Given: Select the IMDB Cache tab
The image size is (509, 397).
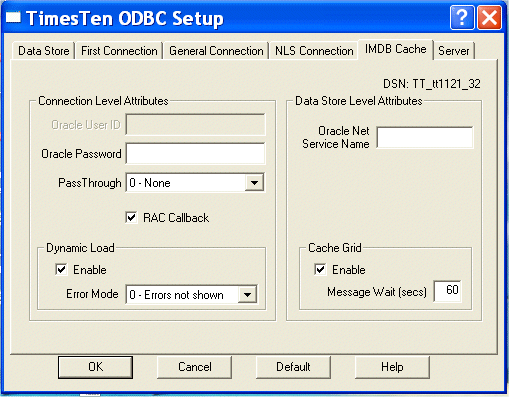Looking at the screenshot, I should pyautogui.click(x=395, y=49).
